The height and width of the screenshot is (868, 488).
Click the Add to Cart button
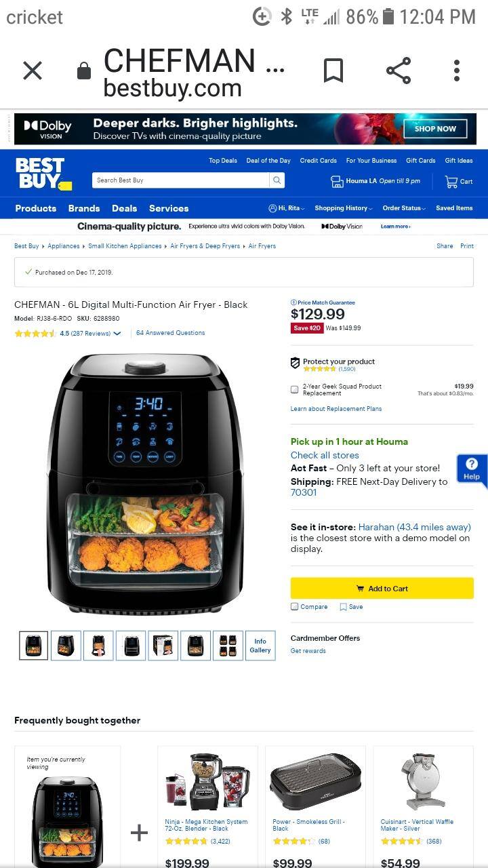click(x=382, y=589)
